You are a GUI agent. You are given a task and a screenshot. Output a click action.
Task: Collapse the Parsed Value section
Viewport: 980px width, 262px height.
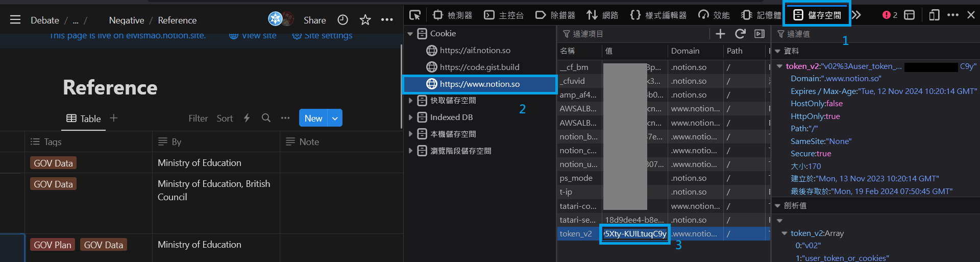point(778,206)
